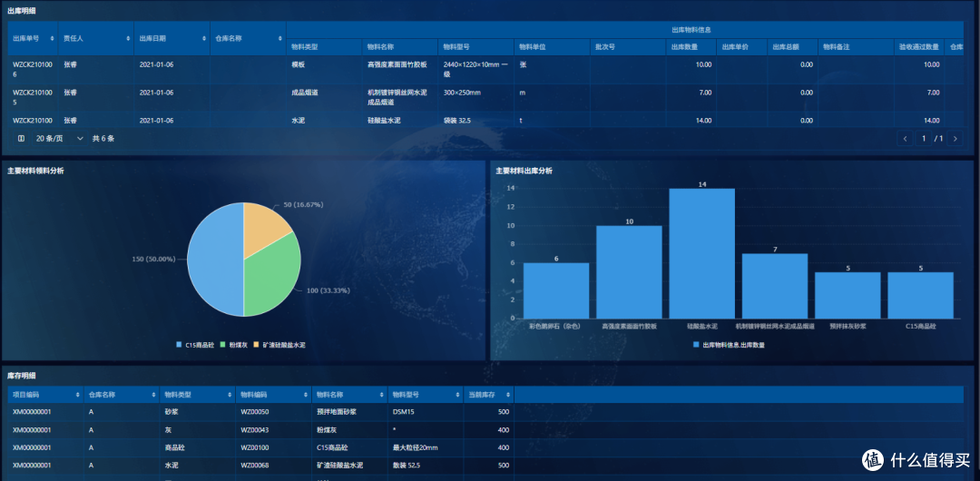
Task: Open the 20条/页 page size dropdown
Action: [59, 138]
